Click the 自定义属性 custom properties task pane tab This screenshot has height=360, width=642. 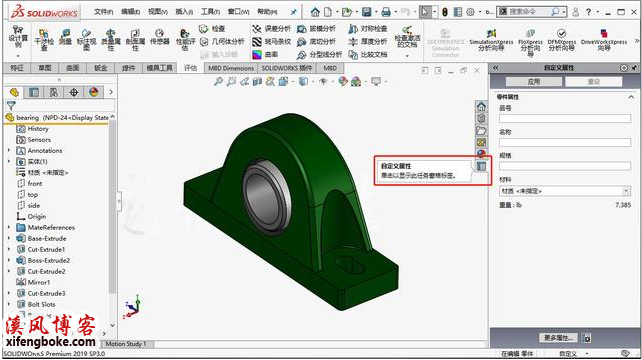point(482,166)
